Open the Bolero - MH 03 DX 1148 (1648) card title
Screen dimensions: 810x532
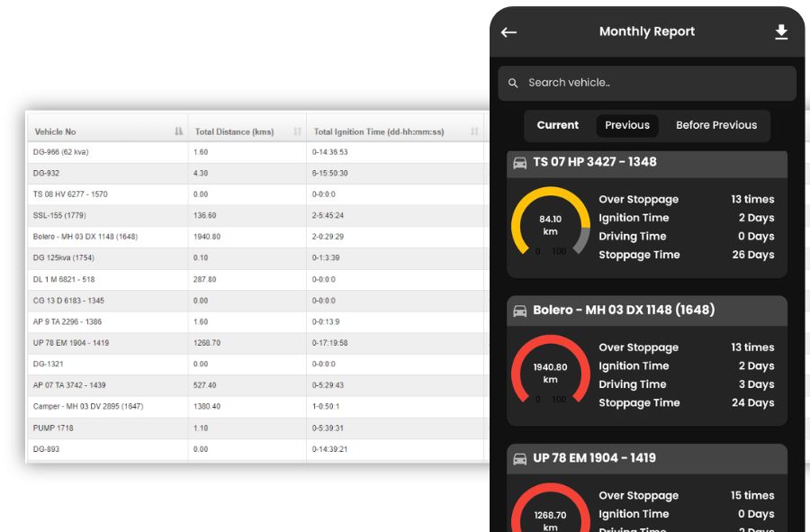click(x=624, y=311)
